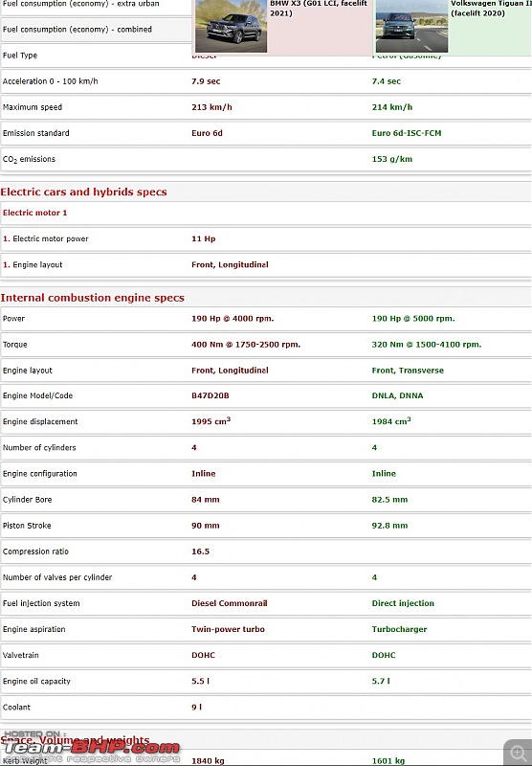Click the '1. Electric motor power' label

(46, 238)
